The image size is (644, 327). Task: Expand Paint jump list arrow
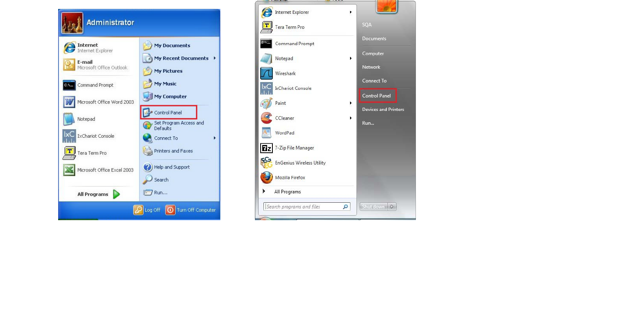point(350,103)
